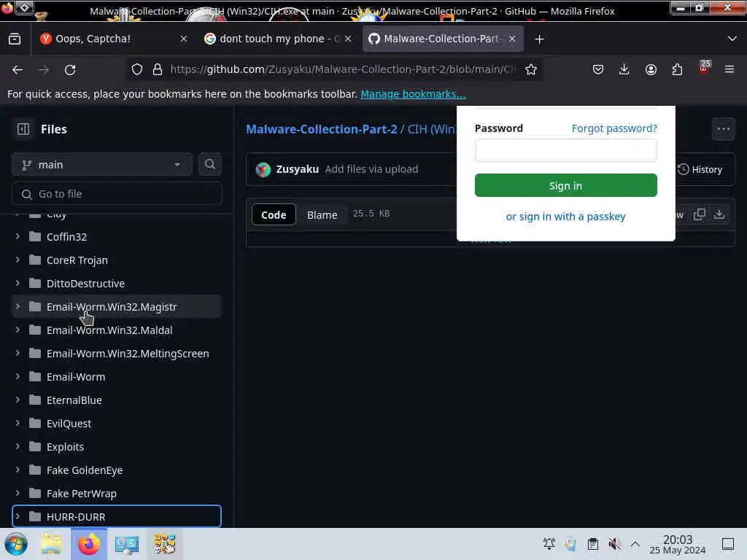The width and height of the screenshot is (747, 560).
Task: Open the Add files via upload commit
Action: pyautogui.click(x=371, y=169)
